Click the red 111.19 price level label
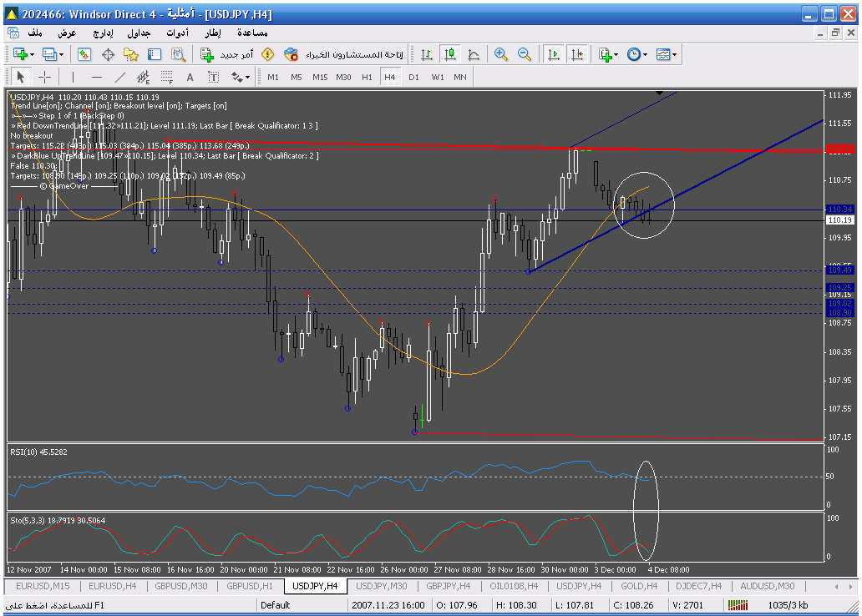 point(838,149)
